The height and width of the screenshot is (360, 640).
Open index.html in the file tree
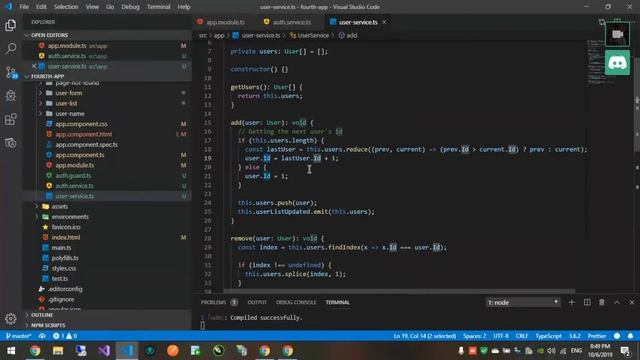tap(65, 237)
